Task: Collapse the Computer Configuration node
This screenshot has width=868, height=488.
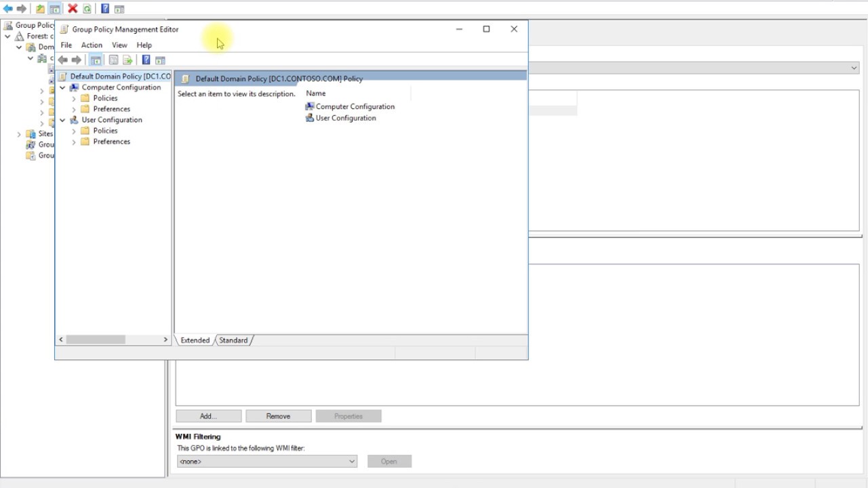Action: pos(63,87)
